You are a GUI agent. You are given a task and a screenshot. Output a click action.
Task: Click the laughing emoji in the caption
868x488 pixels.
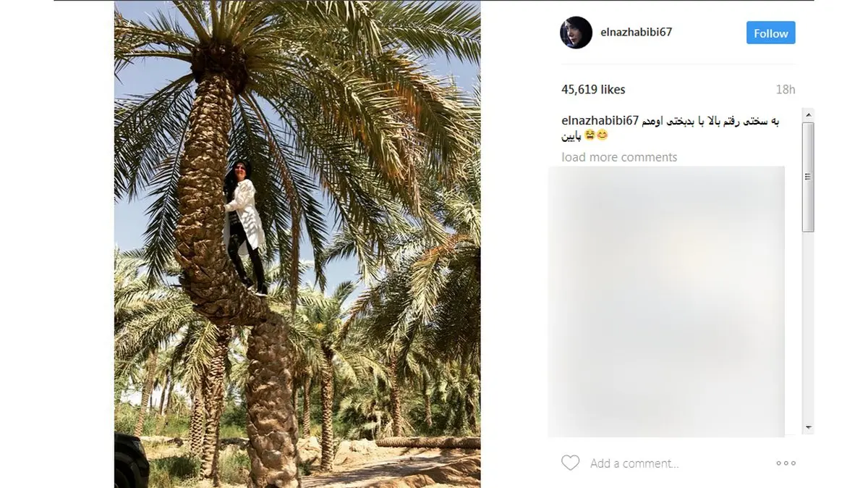[x=590, y=135]
